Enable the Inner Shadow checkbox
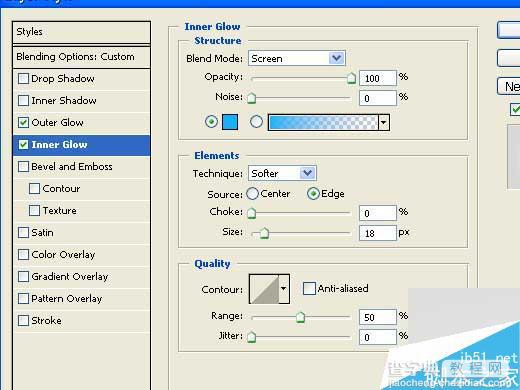This screenshot has width=520, height=390. point(23,101)
